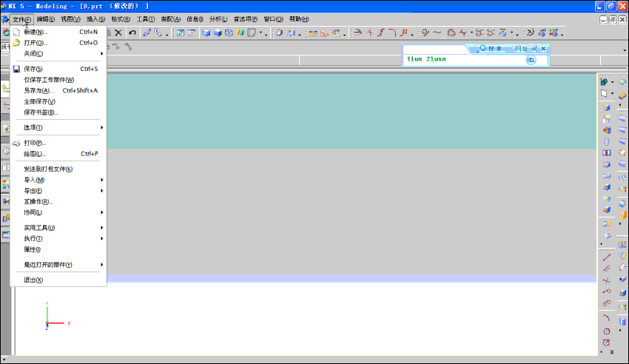Click the Sketch icon atop right toolbar

[x=604, y=82]
